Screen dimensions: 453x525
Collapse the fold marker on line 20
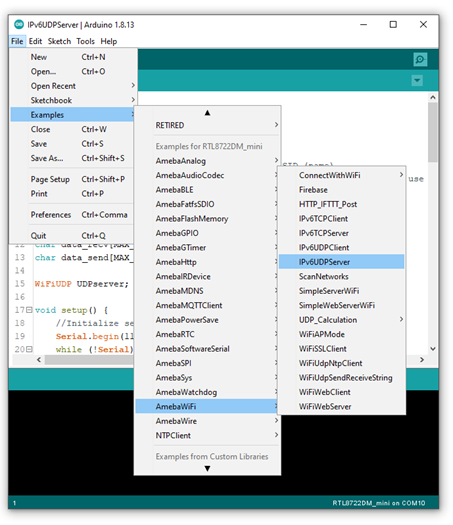(x=29, y=349)
